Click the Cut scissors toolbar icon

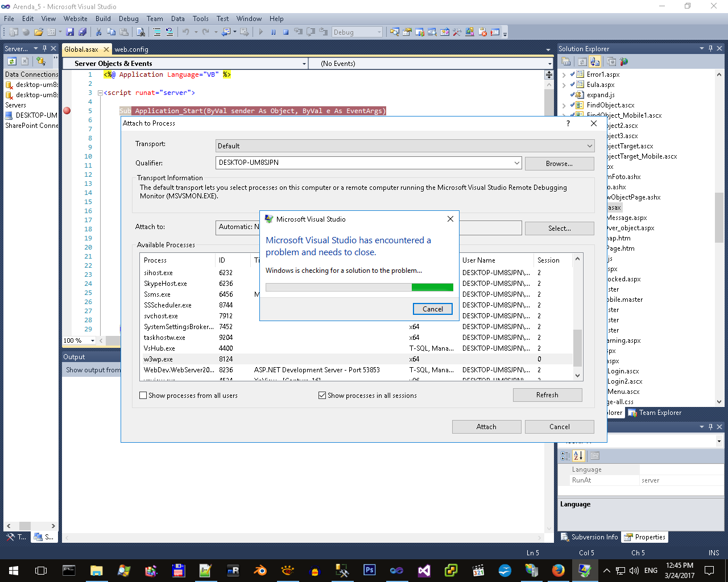98,32
